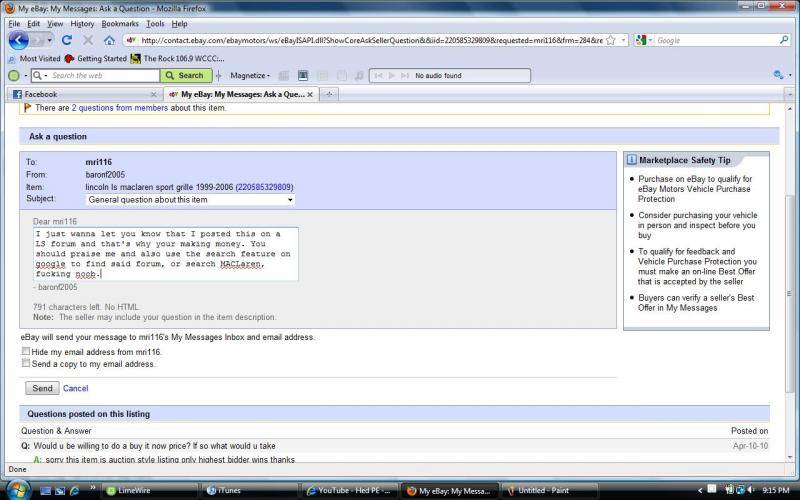Click Windows Start orb

(18, 490)
